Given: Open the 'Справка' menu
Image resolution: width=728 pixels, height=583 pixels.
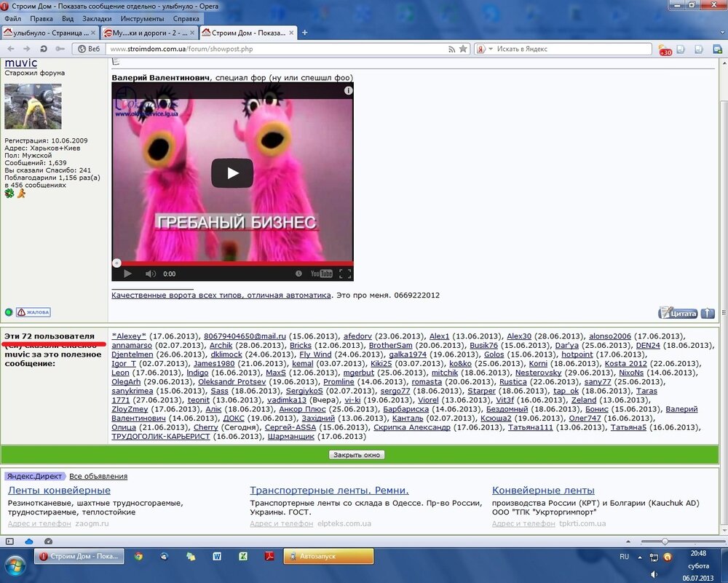Looking at the screenshot, I should (186, 19).
